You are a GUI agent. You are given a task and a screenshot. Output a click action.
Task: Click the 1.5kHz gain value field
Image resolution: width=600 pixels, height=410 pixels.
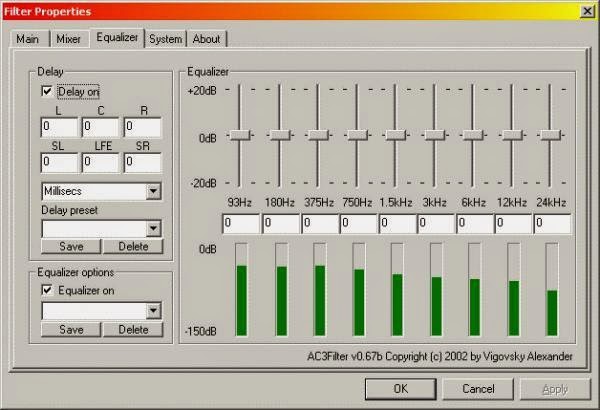coord(397,224)
